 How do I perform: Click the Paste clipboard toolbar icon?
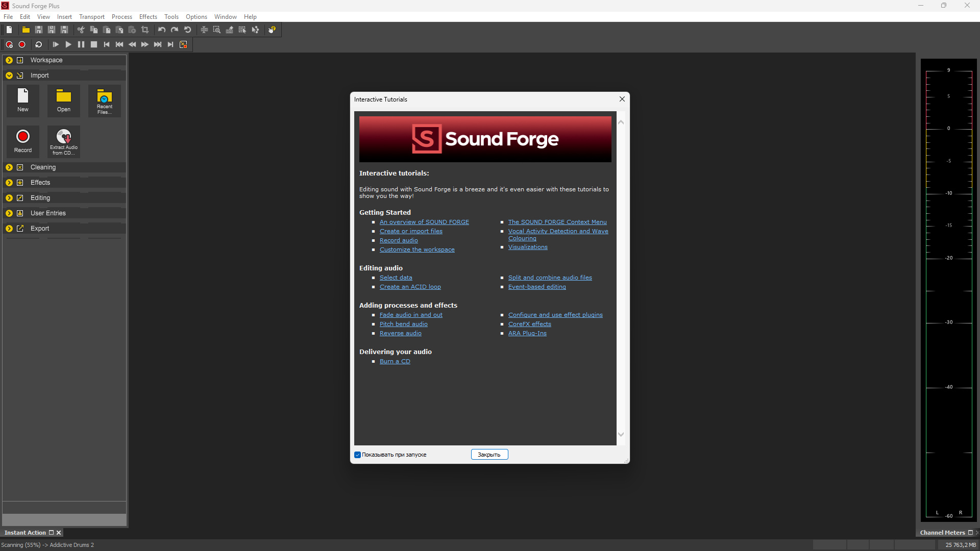(x=107, y=30)
